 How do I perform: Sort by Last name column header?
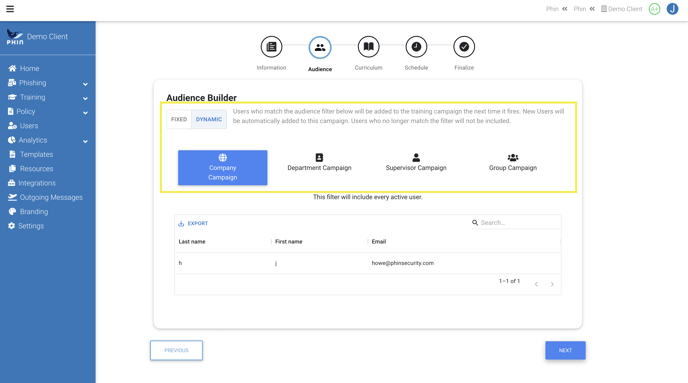point(192,242)
